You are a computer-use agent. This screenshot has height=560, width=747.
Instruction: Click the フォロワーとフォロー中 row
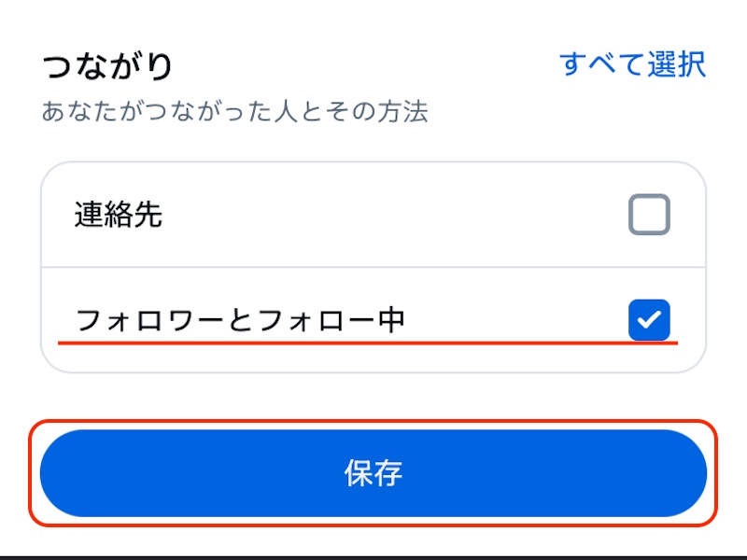pyautogui.click(x=373, y=320)
